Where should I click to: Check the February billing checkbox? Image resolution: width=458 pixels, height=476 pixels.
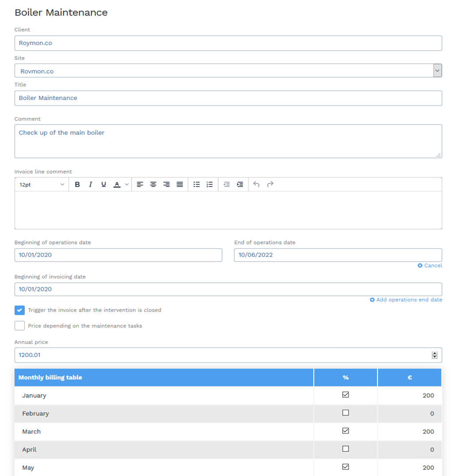[x=345, y=413]
